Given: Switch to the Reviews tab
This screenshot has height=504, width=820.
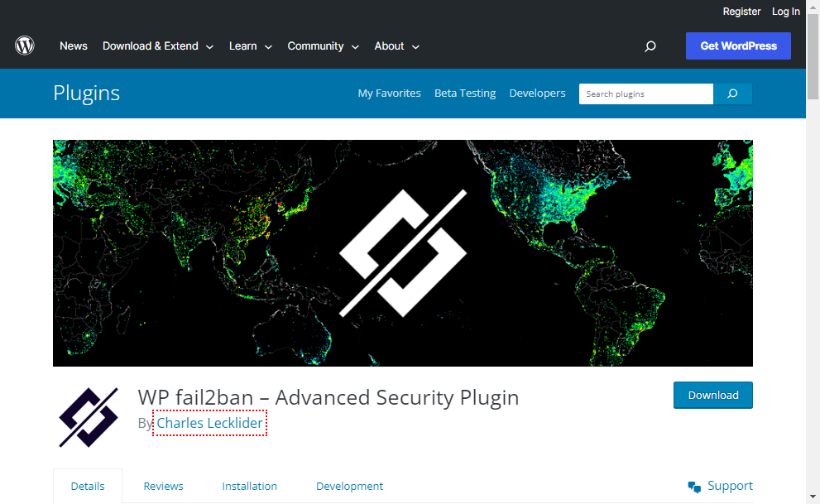Looking at the screenshot, I should tap(163, 486).
